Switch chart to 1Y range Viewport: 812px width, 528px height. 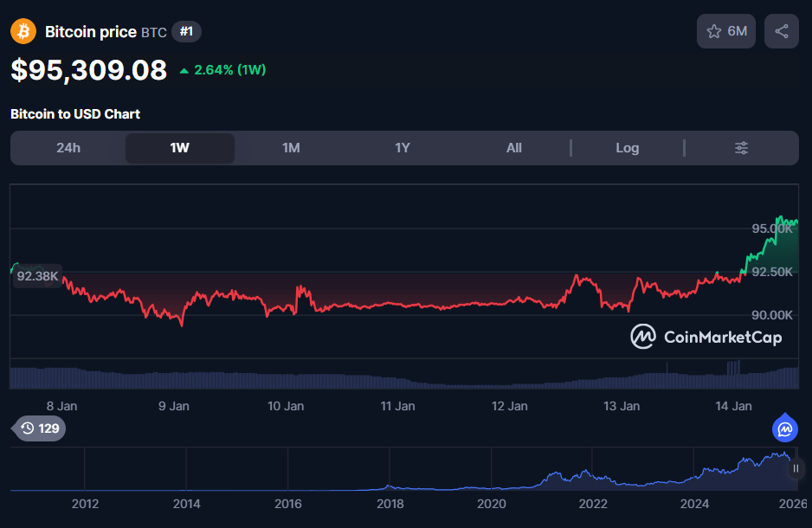pyautogui.click(x=403, y=148)
